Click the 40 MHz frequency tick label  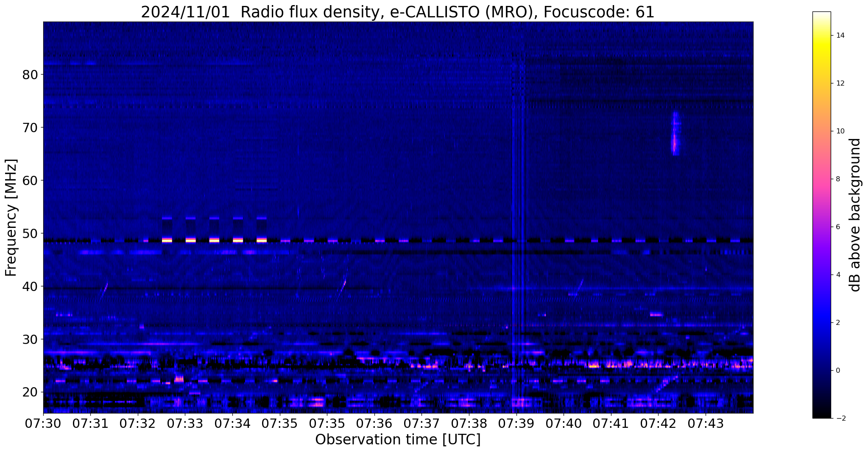tap(30, 286)
